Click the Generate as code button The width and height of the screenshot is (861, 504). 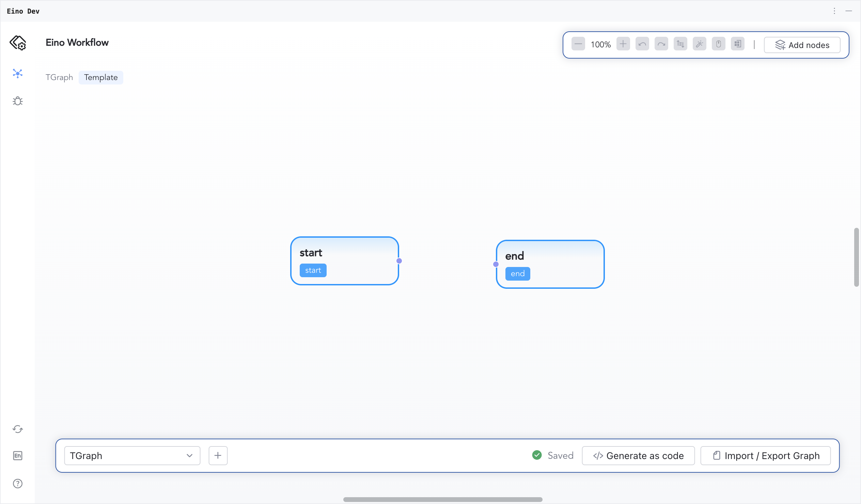pos(638,456)
